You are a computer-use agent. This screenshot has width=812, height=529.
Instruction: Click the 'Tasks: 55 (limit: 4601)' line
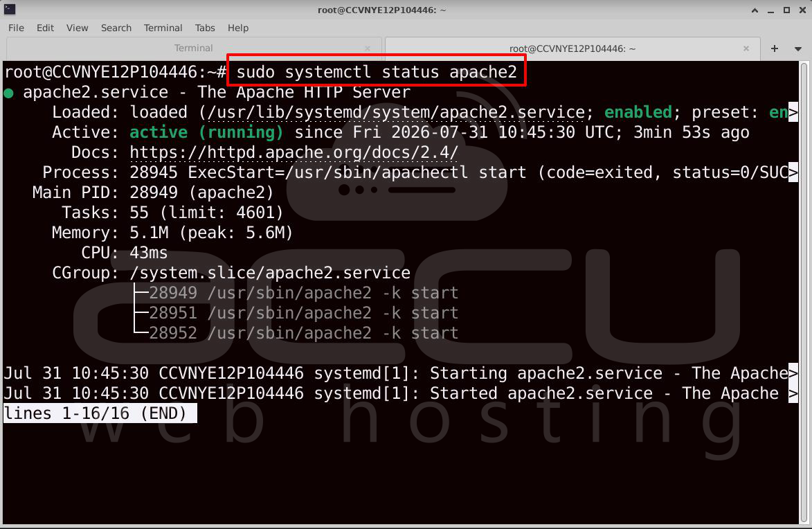(x=172, y=213)
